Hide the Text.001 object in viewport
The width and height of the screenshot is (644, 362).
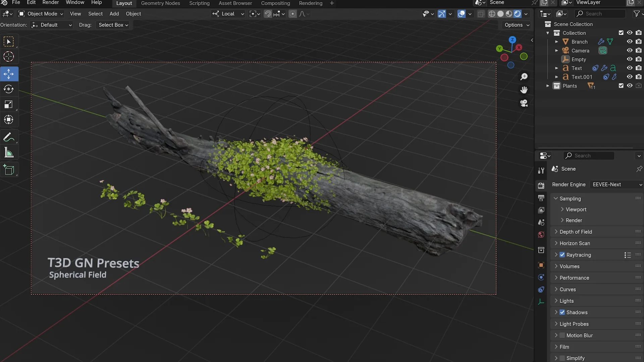[630, 77]
